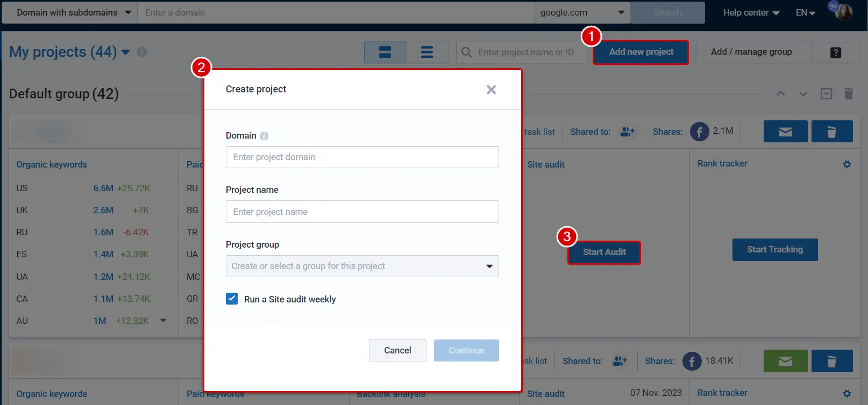Click AU organic keywords value 1M

[x=99, y=321]
